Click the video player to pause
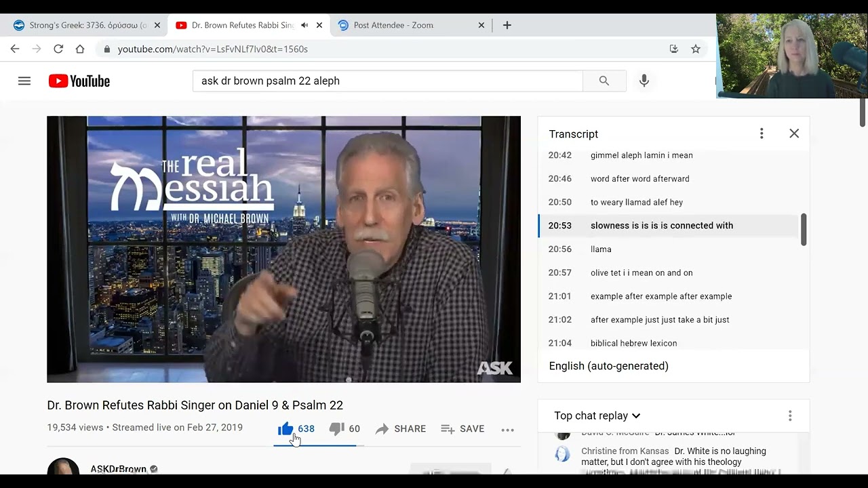Screen dimensions: 868x488 (283, 249)
